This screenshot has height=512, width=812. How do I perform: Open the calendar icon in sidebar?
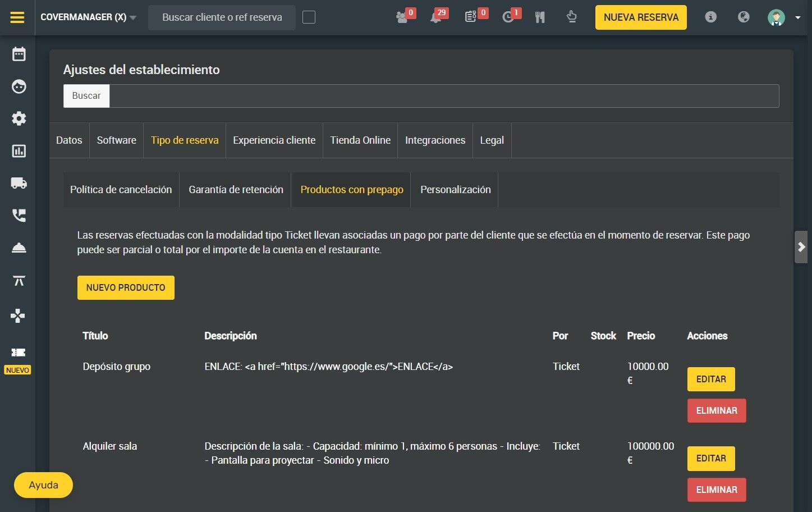coord(19,54)
